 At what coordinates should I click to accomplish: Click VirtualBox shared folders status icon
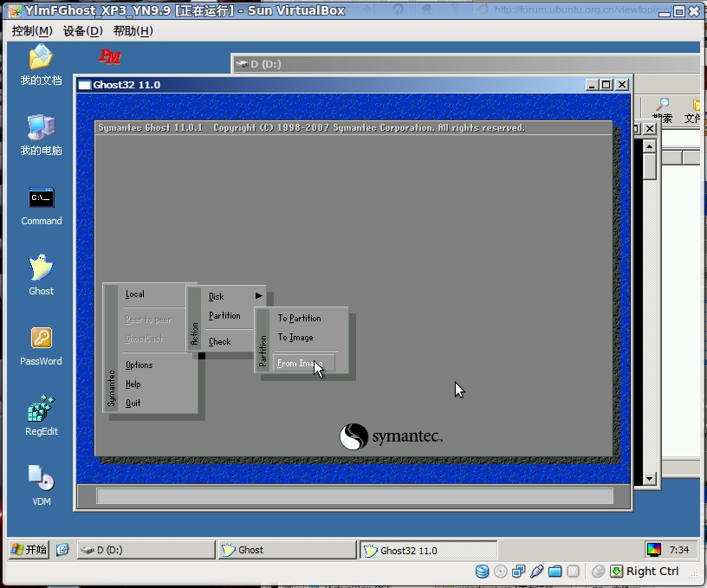pos(555,572)
